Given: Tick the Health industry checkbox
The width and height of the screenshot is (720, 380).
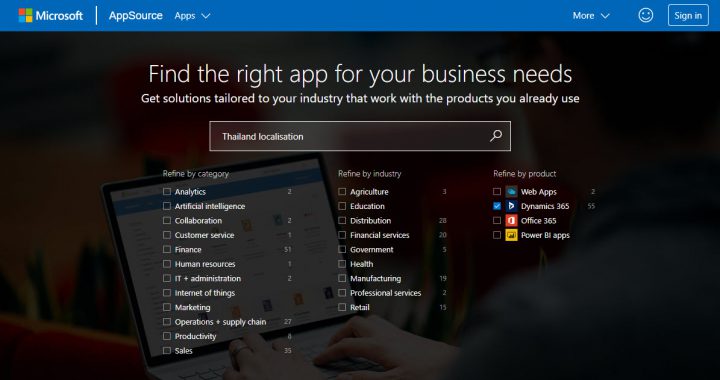Looking at the screenshot, I should pos(342,264).
